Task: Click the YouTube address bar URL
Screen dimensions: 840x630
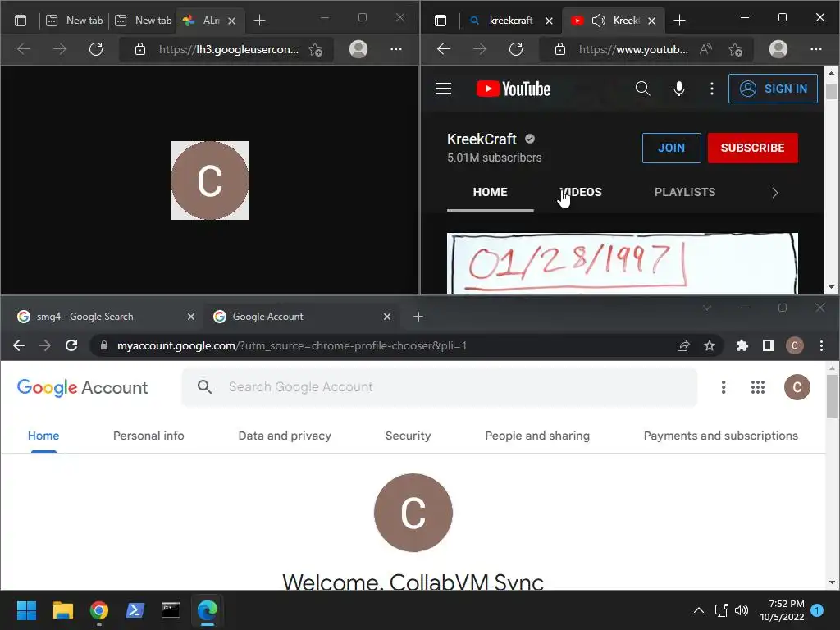Action: click(x=633, y=49)
